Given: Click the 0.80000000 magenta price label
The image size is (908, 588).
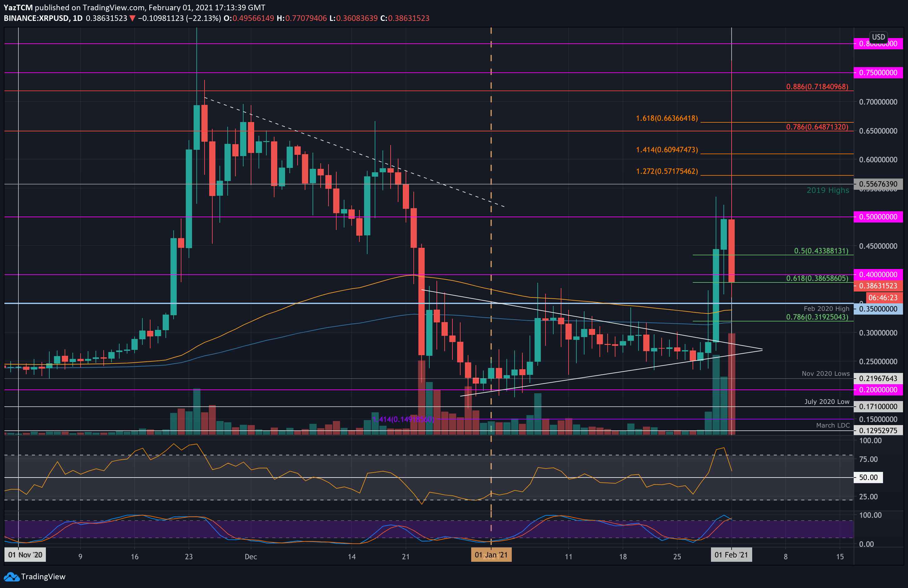Looking at the screenshot, I should tap(878, 44).
